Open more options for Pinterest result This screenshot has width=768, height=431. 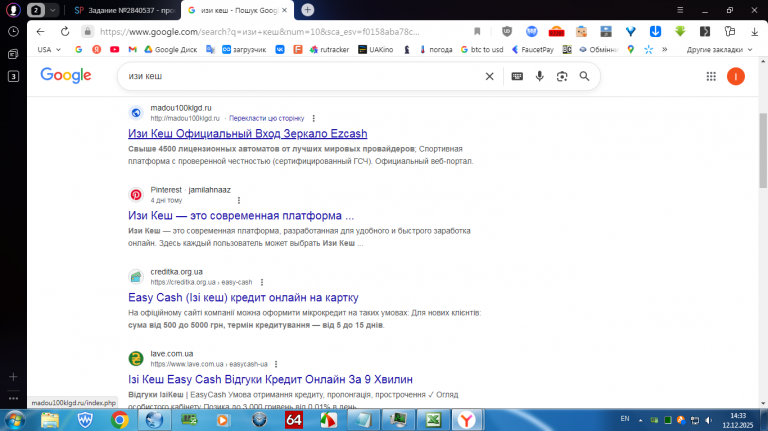tap(239, 200)
